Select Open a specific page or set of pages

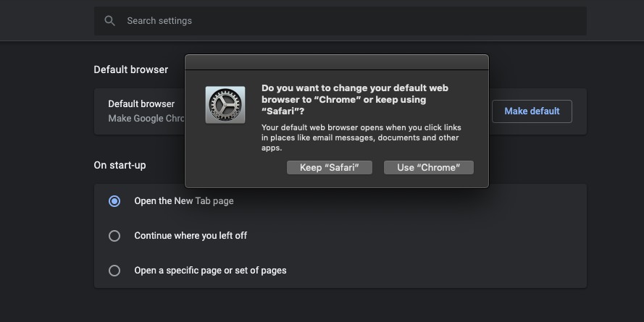(x=114, y=271)
